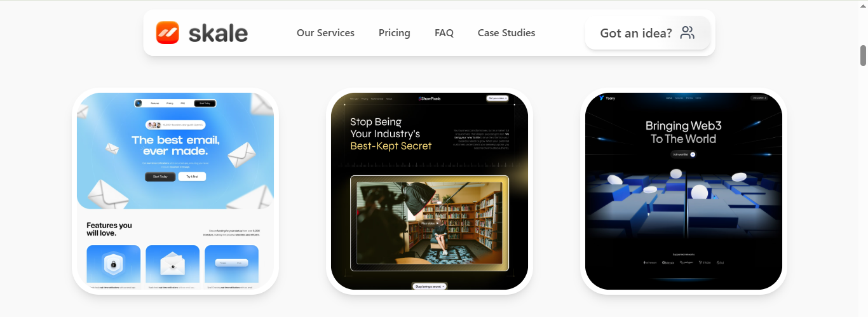
Task: Click the lock shield icon feature card
Action: pos(113,264)
